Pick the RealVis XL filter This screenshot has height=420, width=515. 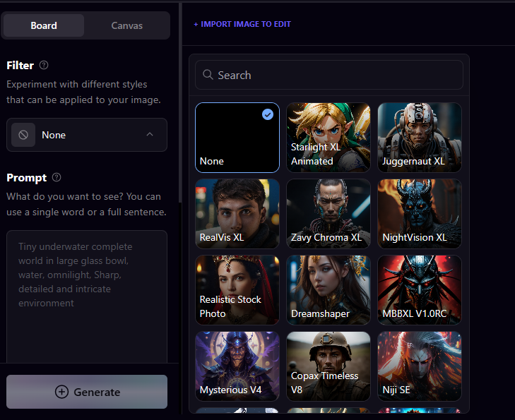point(237,214)
